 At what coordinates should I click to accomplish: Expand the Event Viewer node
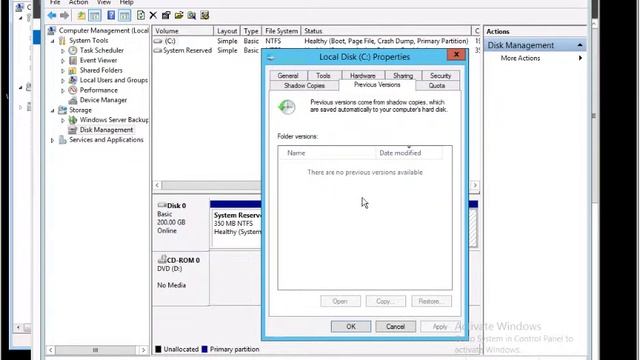pos(63,61)
